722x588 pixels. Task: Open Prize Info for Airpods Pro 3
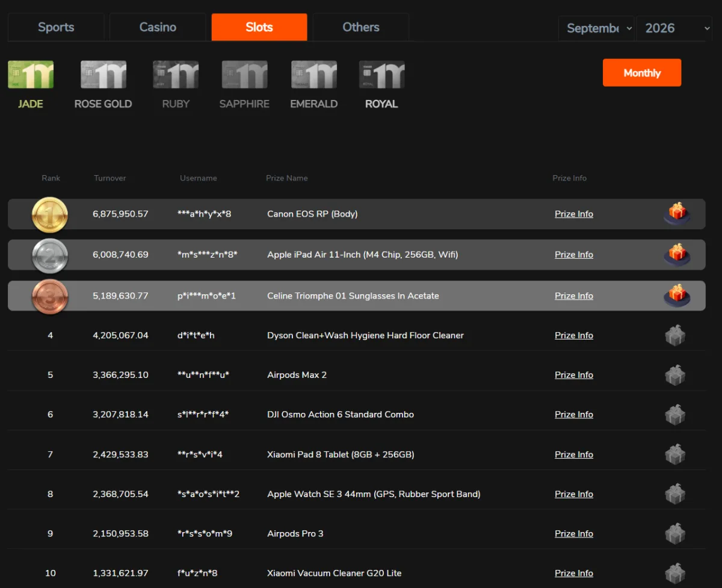click(x=574, y=534)
